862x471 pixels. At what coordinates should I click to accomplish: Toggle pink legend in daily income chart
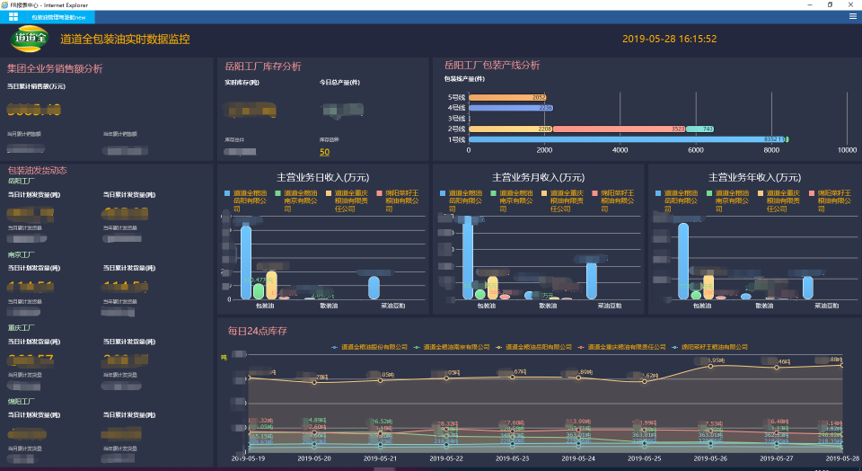coord(380,192)
